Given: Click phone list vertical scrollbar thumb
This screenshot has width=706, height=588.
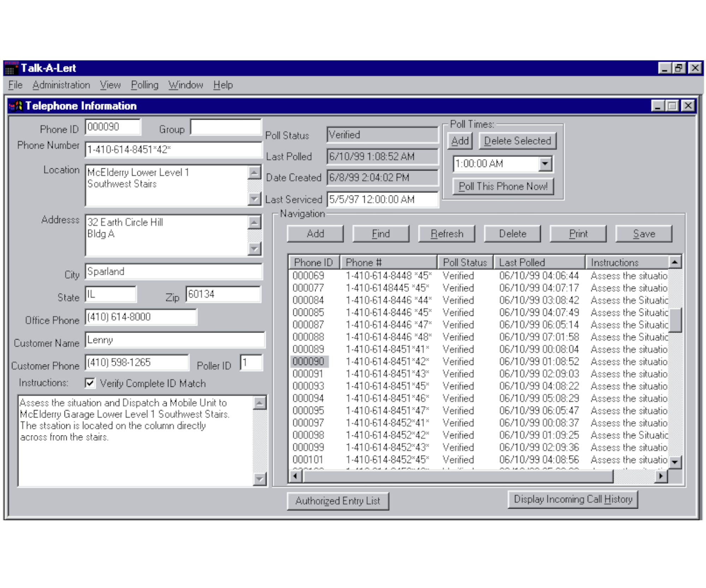Looking at the screenshot, I should point(675,320).
